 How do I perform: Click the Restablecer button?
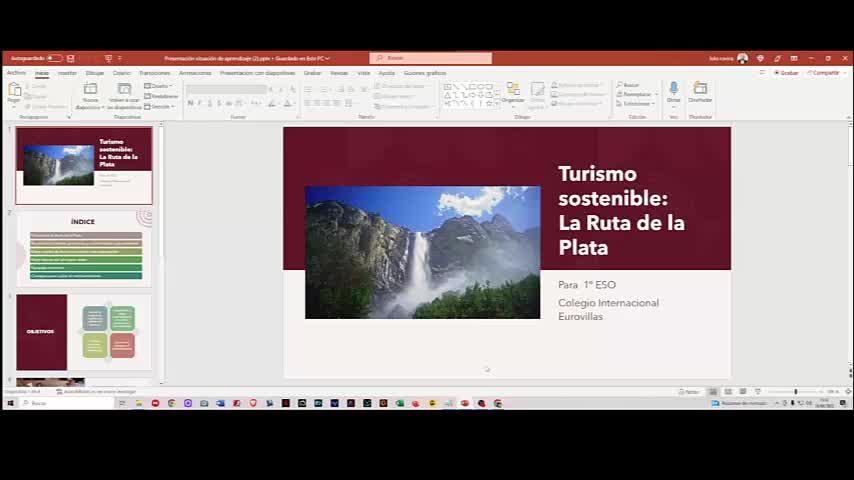point(161,96)
